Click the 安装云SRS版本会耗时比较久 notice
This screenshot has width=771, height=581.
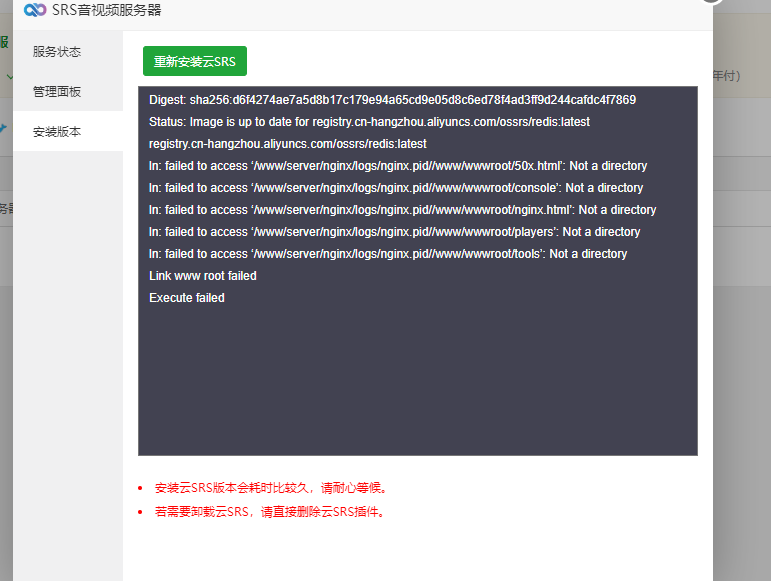(272, 488)
